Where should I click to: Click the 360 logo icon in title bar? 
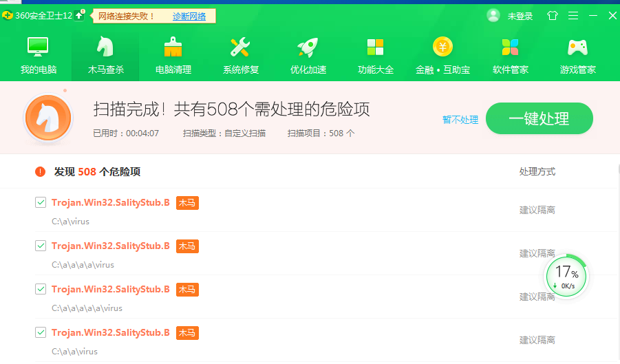(7, 16)
